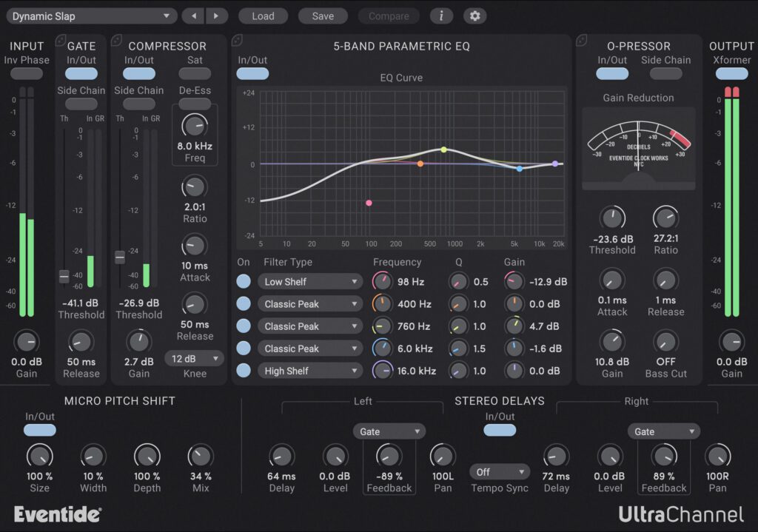Click the O-Pressor 10.8 dB Gain knob

click(612, 342)
